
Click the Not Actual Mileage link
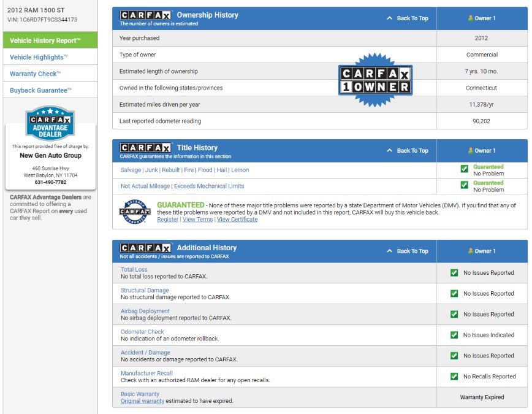pos(145,186)
